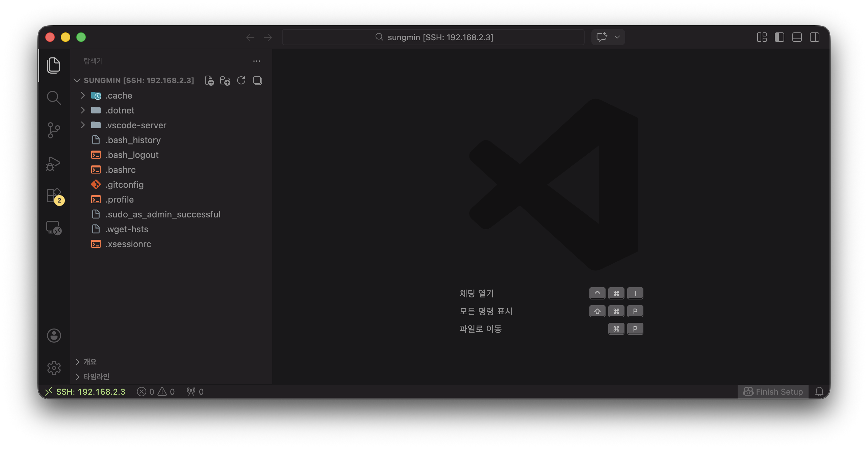
Task: Refresh the explorer file tree
Action: click(x=241, y=81)
